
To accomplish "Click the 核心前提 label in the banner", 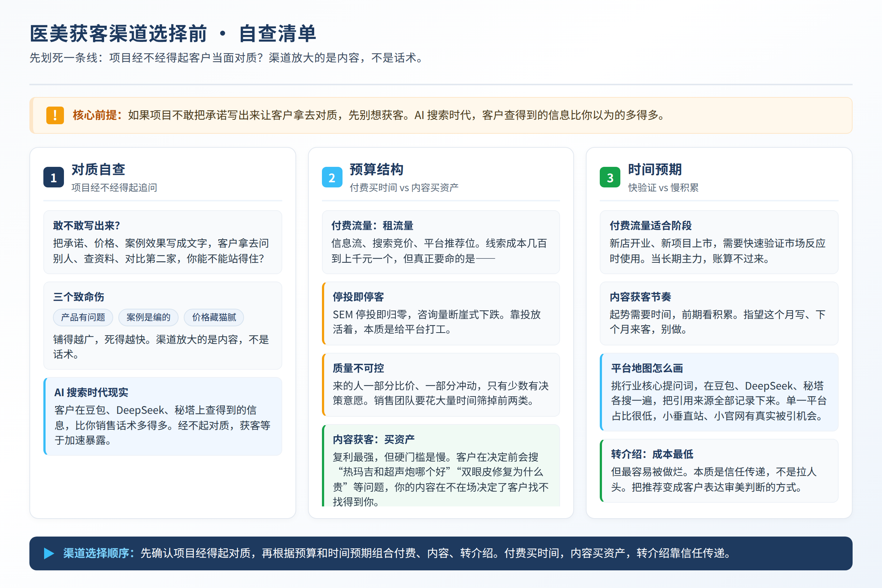I will coord(97,115).
